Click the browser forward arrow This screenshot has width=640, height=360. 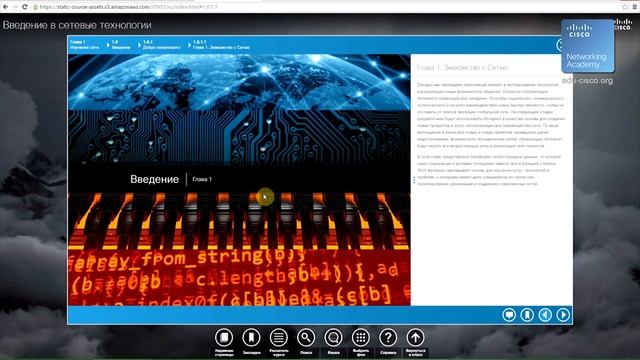click(x=15, y=7)
